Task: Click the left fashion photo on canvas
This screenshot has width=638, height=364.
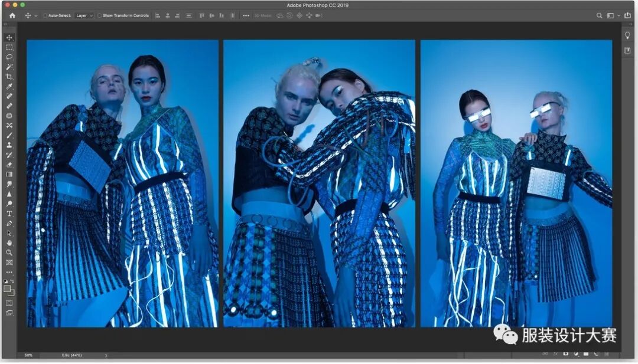Action: (122, 183)
